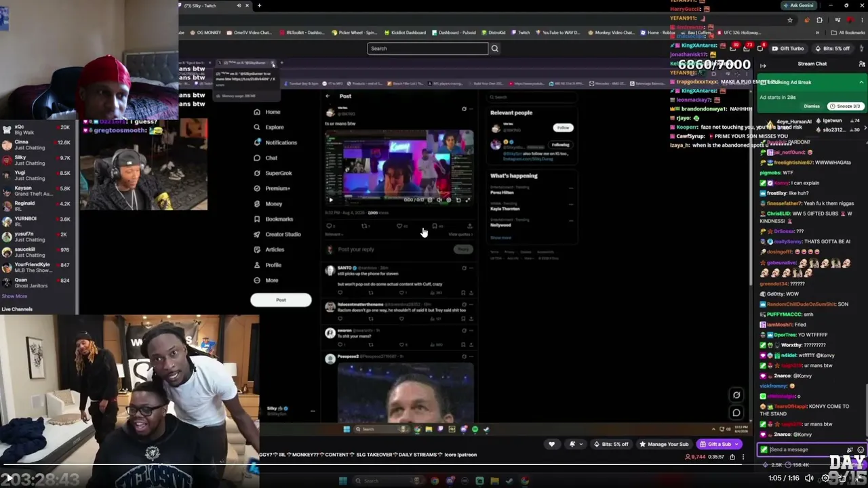Open Explore in the X sidebar
Viewport: 868px width, 488px height.
(269, 127)
